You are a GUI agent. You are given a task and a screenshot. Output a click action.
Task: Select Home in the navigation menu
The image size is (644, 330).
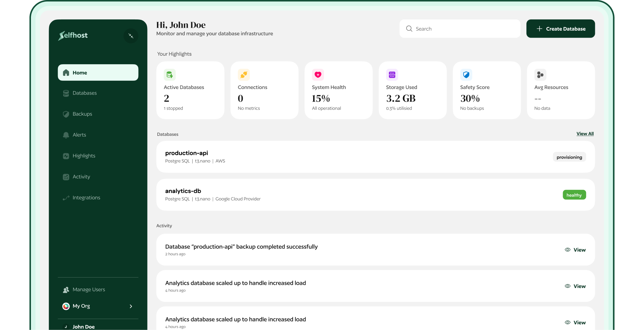[x=98, y=73]
